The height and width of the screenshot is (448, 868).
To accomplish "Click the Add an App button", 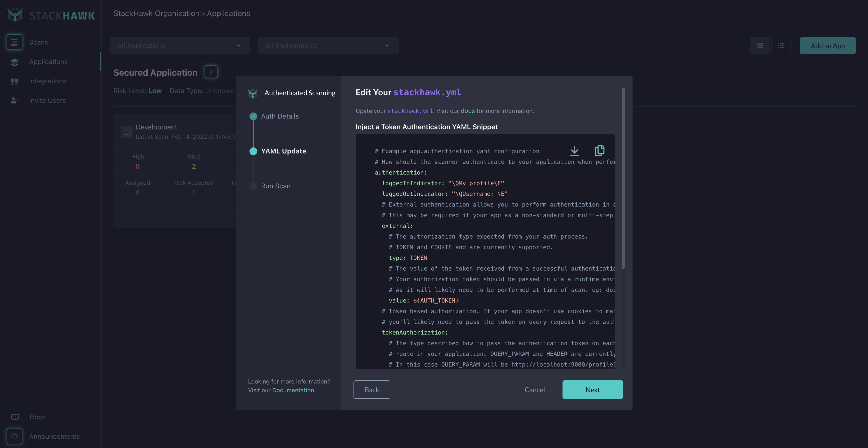I will 828,46.
